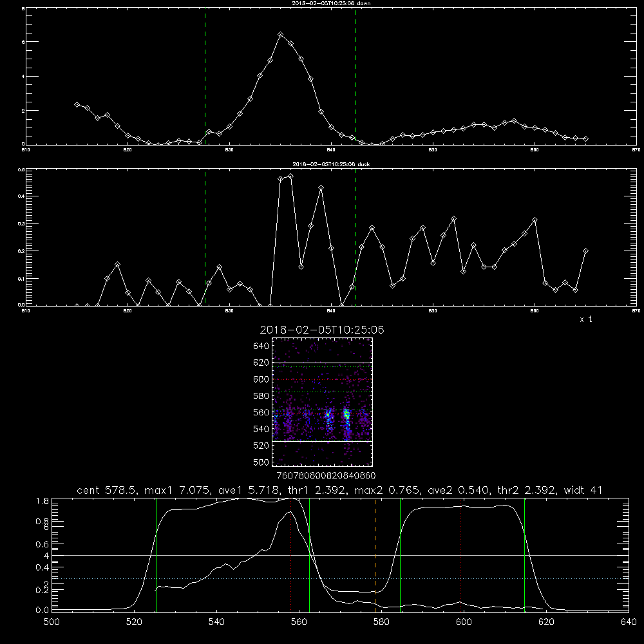This screenshot has width=644, height=644.
Task: Click the highest diamond marker on the dusk curve
Action: (291, 176)
